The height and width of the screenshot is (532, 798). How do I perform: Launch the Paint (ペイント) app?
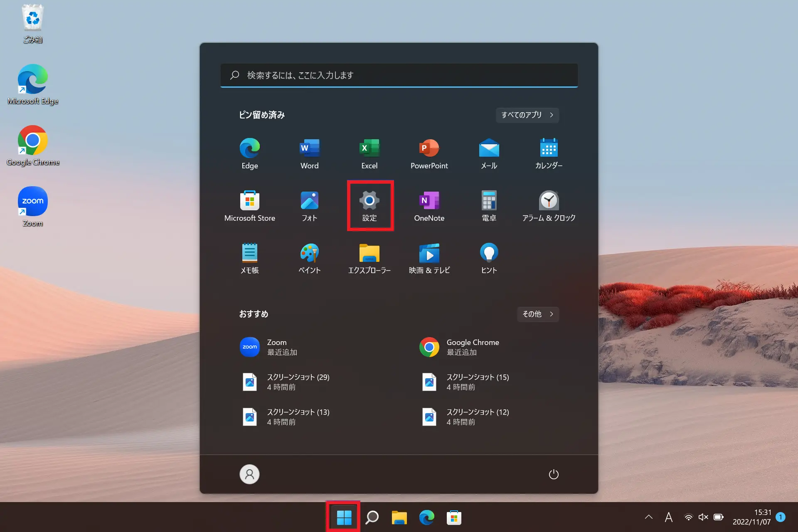coord(309,258)
